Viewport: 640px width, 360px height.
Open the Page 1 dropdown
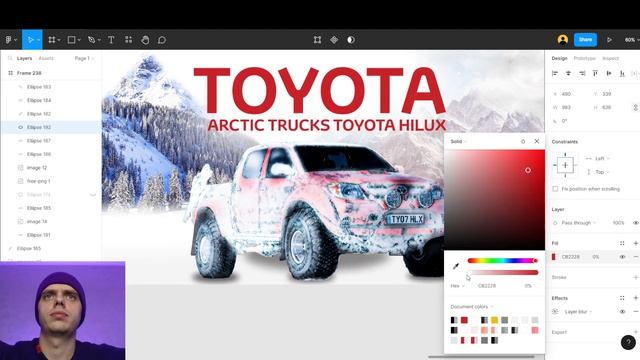pos(84,58)
